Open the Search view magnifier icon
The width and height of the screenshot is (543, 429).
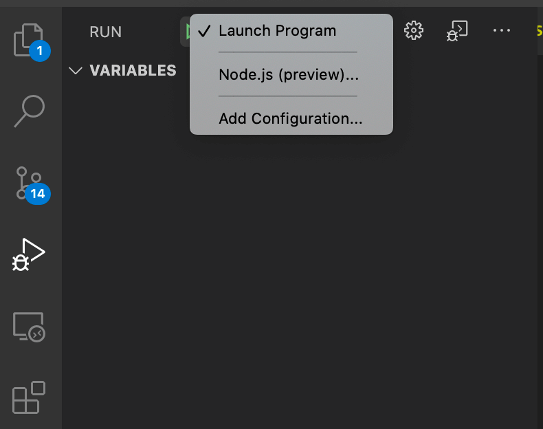point(29,111)
